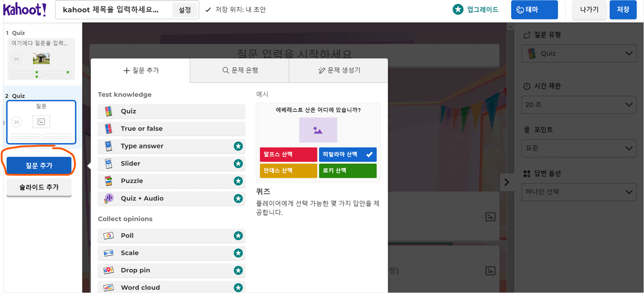Click the 슬라이드 추가 button
The height and width of the screenshot is (293, 644).
[39, 187]
